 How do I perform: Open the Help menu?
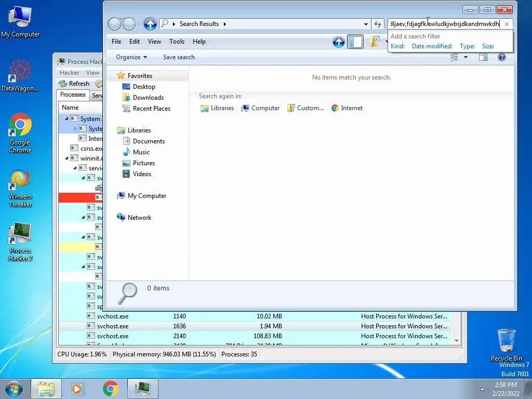click(x=199, y=42)
